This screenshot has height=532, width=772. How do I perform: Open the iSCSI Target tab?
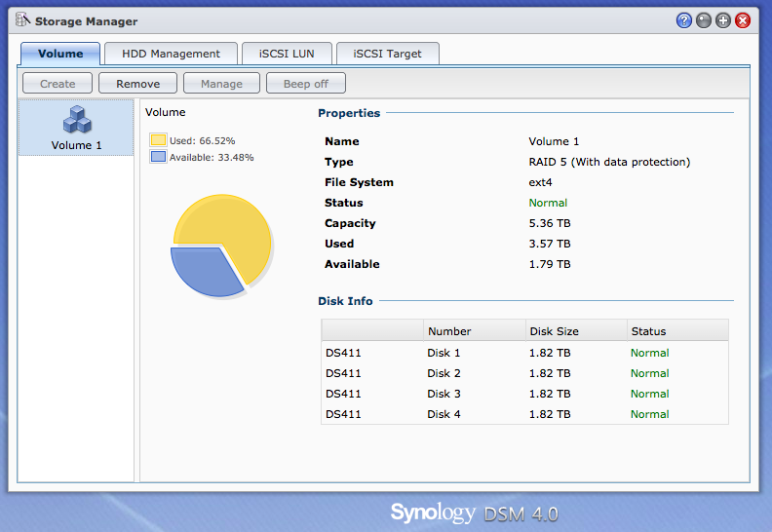pos(388,54)
